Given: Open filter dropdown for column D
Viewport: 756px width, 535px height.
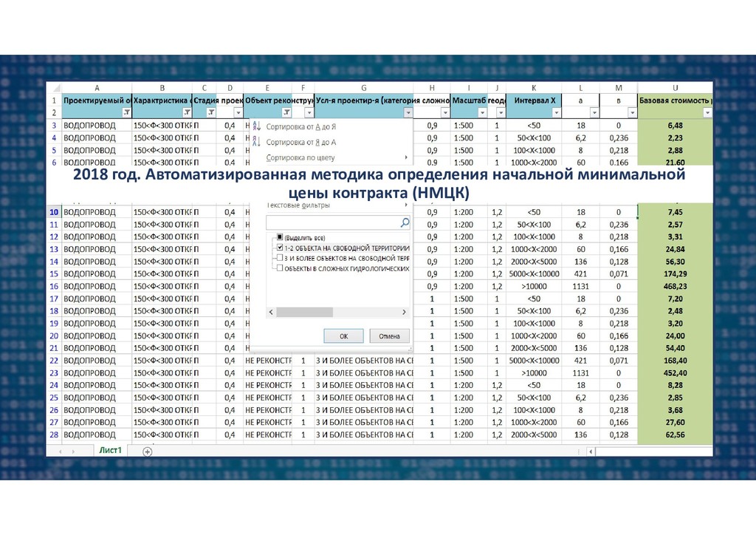Looking at the screenshot, I should coord(238,112).
